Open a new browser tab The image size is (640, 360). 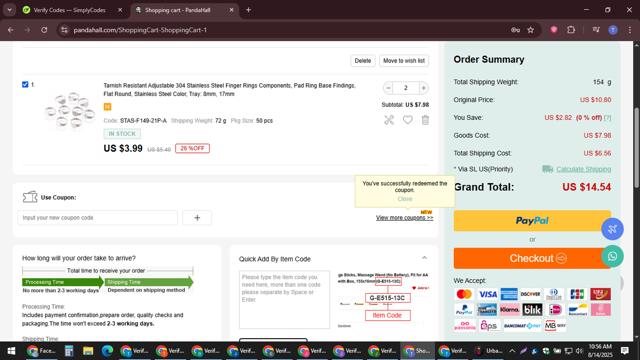(248, 10)
